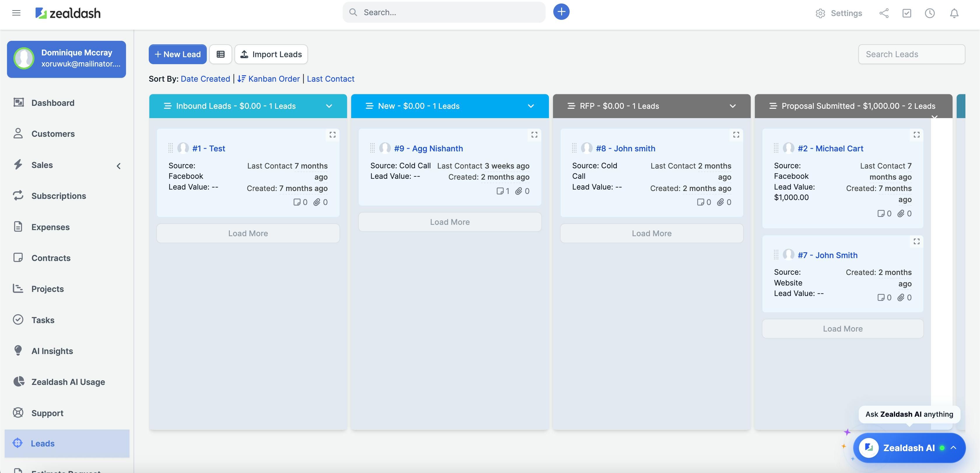This screenshot has width=980, height=473.
Task: Click RFP column menu icon
Action: pyautogui.click(x=571, y=106)
